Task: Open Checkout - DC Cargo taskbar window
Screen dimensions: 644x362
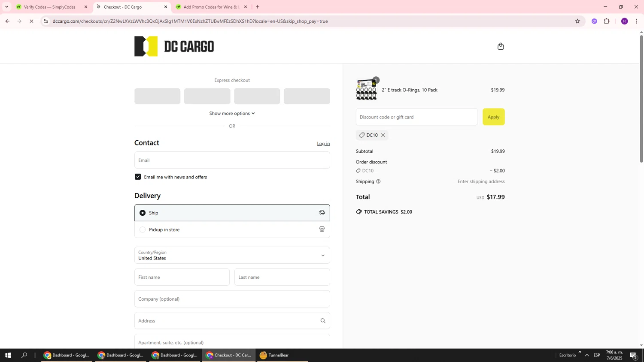Action: [x=229, y=355]
